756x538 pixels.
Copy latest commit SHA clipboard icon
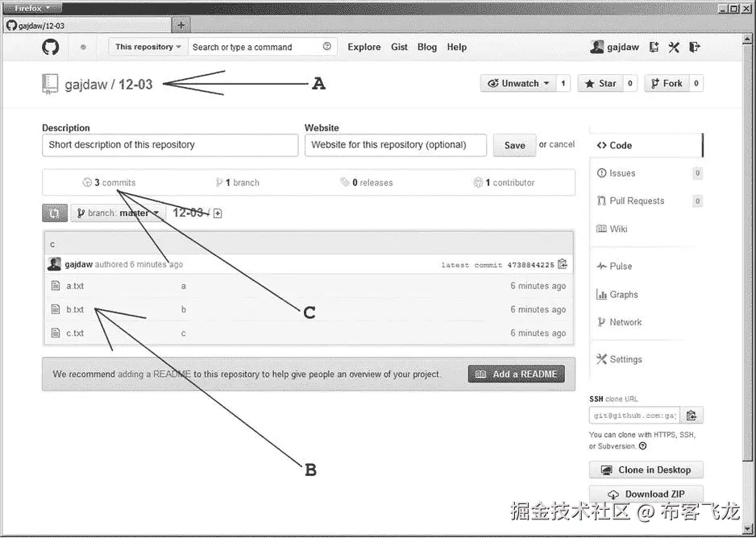pyautogui.click(x=563, y=264)
